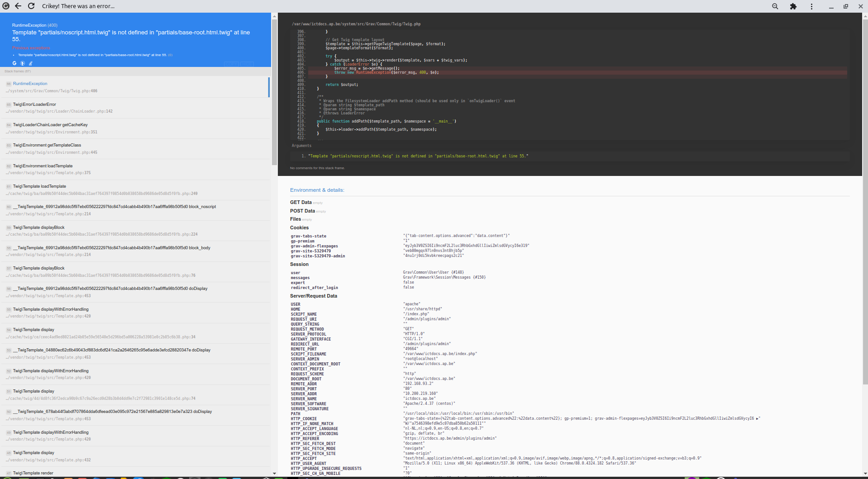The image size is (868, 479).
Task: Click the 'No comments for this stack frame.' note
Action: click(317, 168)
